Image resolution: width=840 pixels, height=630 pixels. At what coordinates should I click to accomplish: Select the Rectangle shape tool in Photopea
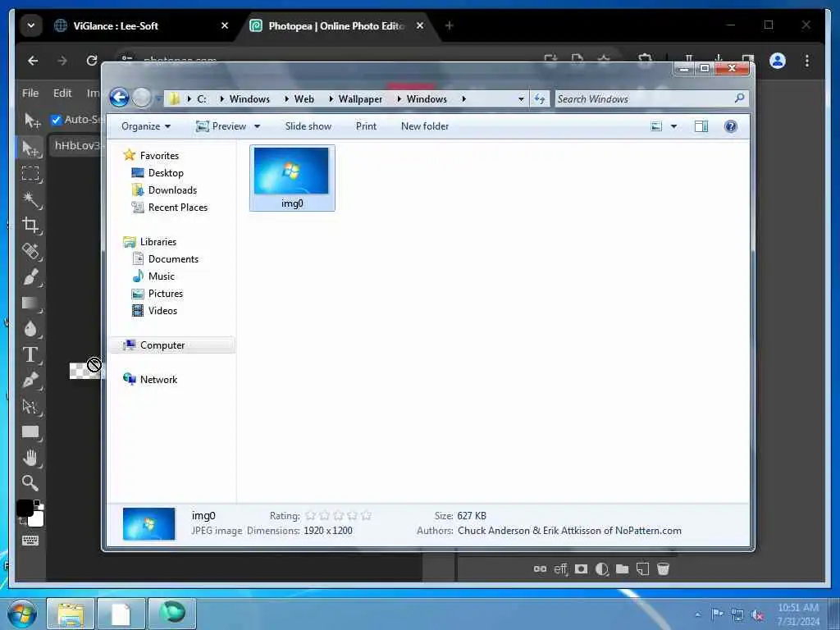click(31, 432)
